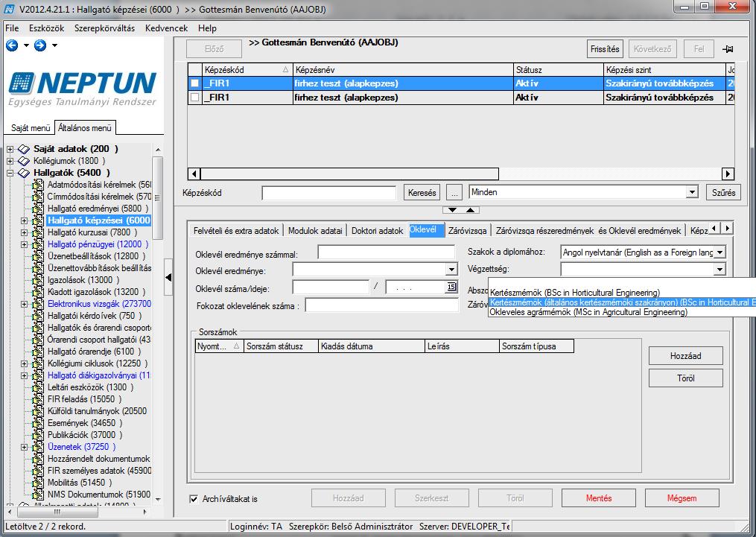
Task: Expand the Saját adatok tree node
Action: (10, 150)
